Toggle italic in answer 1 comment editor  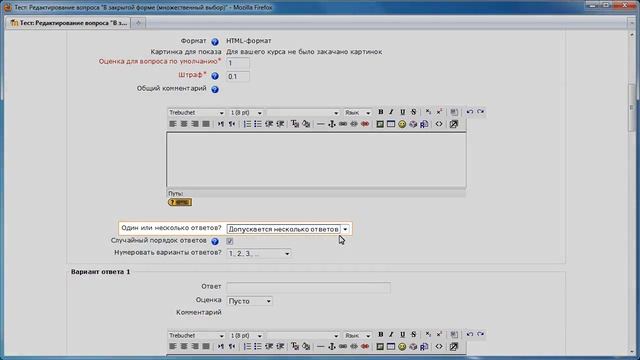pos(391,334)
